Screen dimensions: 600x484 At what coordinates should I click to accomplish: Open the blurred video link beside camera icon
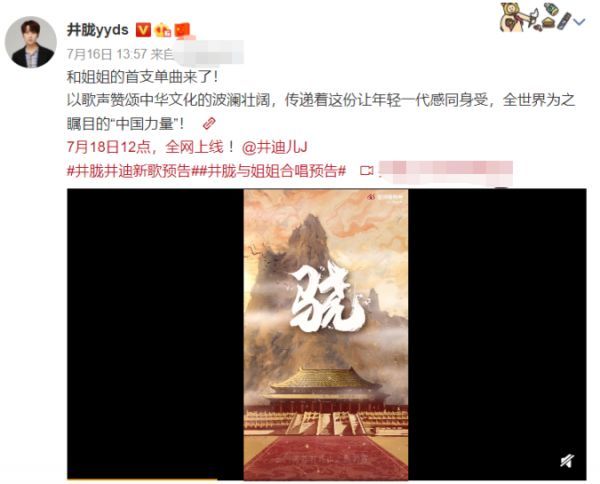point(446,171)
